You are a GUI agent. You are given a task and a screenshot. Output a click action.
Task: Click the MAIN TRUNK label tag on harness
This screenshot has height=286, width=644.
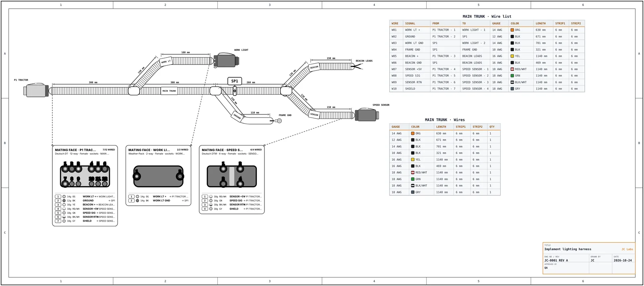[x=169, y=91]
